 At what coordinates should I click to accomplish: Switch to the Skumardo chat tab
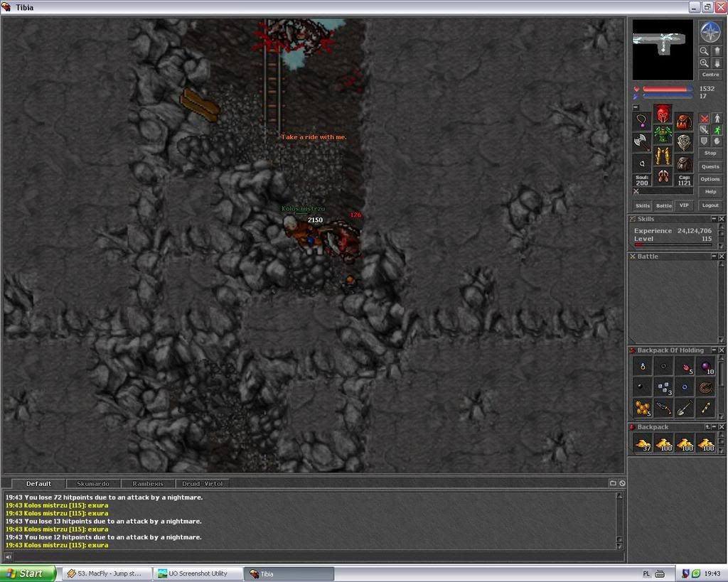93,484
